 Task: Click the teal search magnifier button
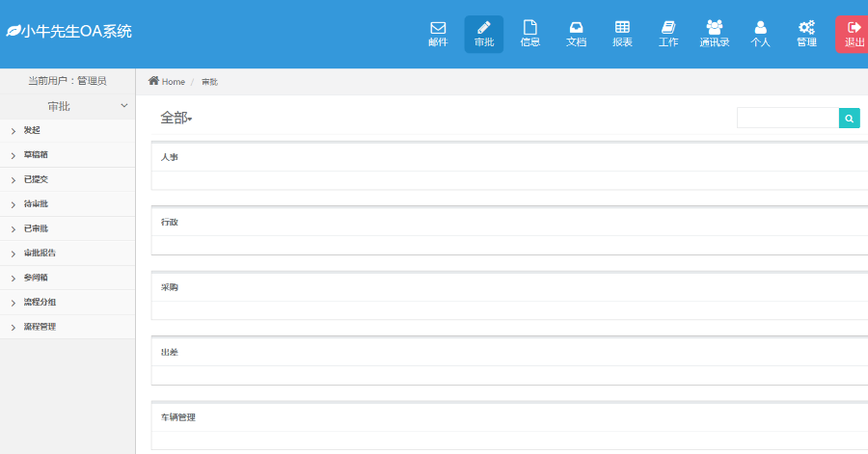[849, 119]
